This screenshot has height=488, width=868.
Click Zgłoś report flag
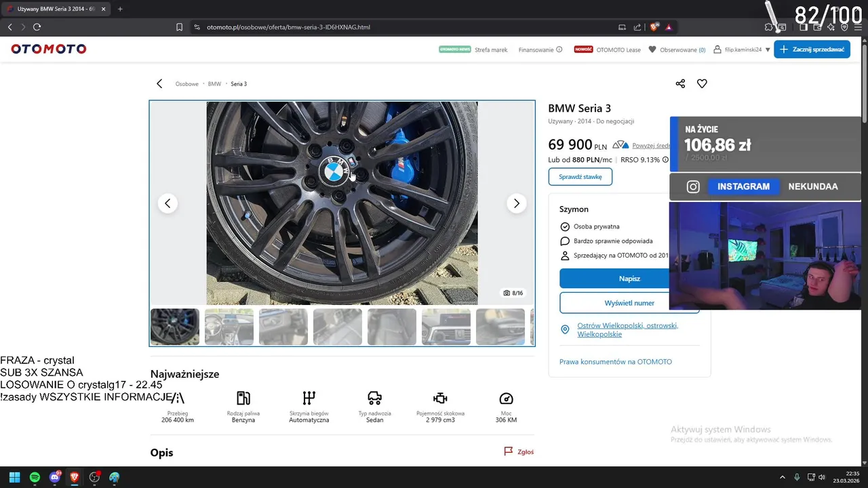(519, 451)
